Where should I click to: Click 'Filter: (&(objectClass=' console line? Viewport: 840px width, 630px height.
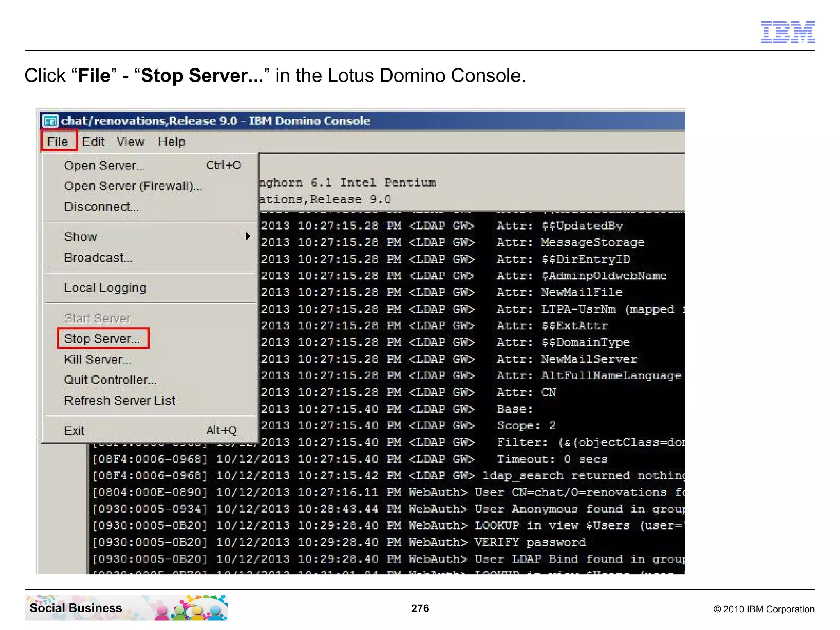click(591, 443)
